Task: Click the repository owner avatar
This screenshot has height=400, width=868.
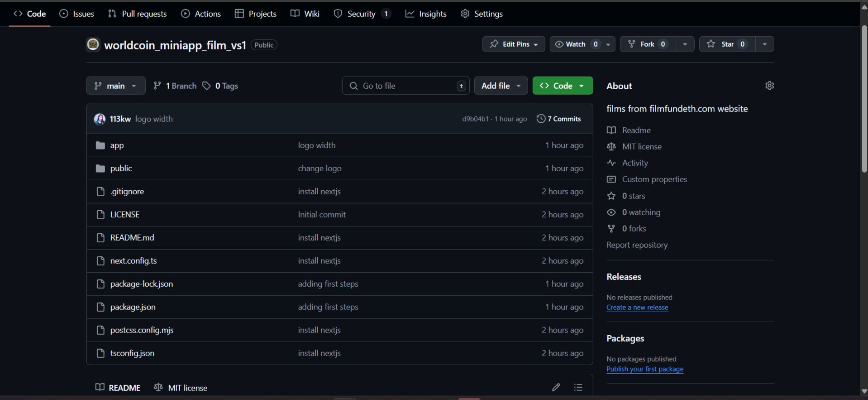Action: [x=93, y=44]
